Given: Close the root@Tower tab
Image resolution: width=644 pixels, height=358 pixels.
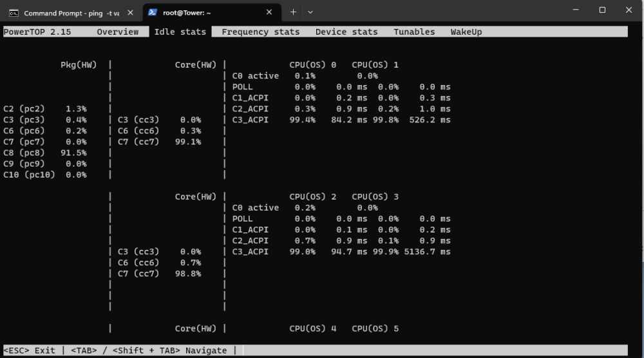Looking at the screenshot, I should [x=269, y=12].
